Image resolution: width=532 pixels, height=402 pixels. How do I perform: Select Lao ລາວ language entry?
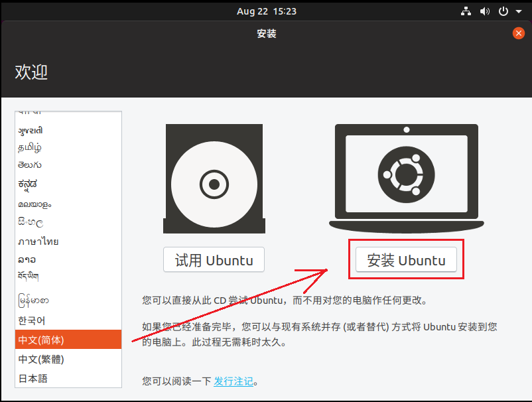point(68,259)
